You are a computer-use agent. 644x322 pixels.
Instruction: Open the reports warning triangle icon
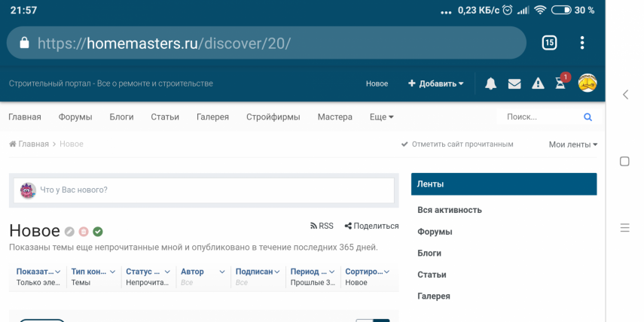click(538, 84)
